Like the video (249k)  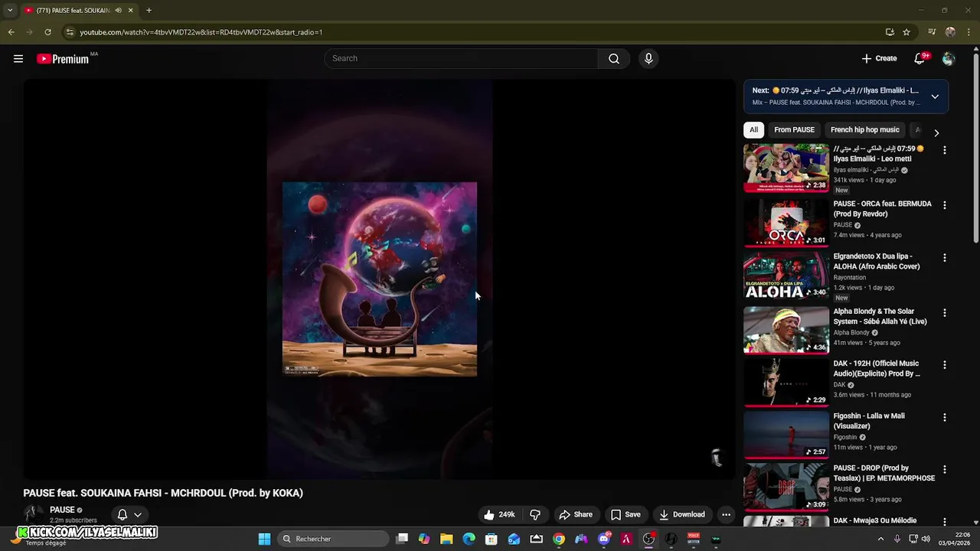point(498,514)
